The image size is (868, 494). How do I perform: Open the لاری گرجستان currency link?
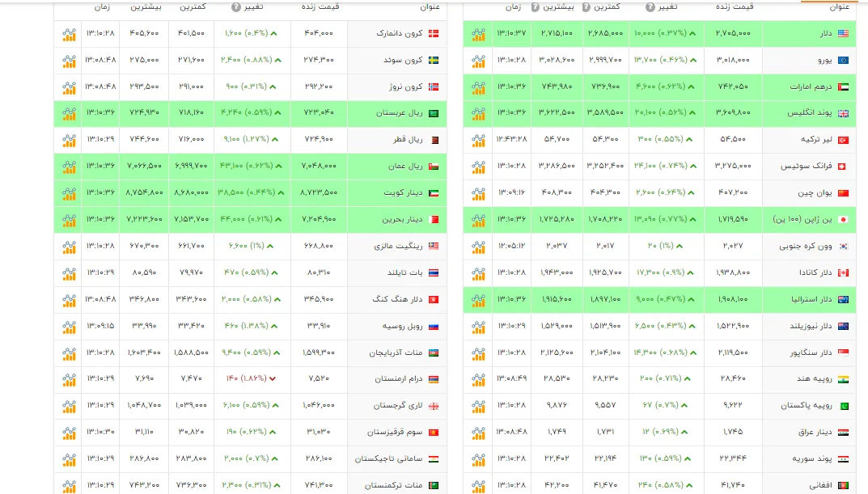[x=398, y=406]
